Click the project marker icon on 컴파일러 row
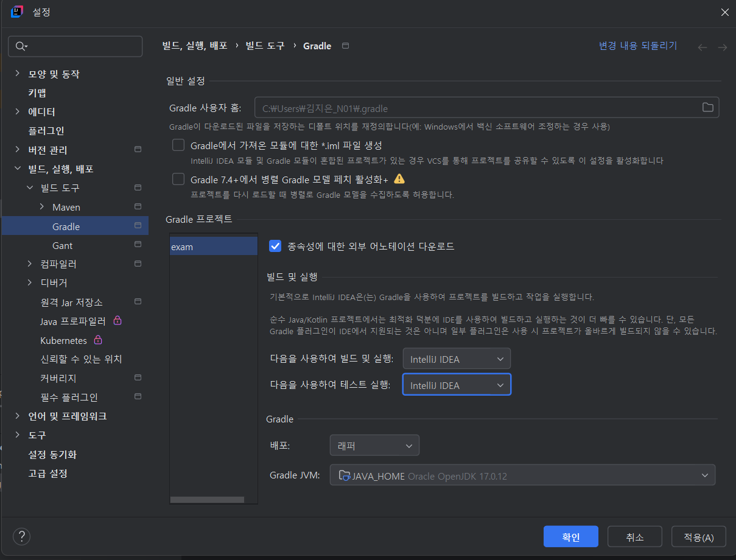The width and height of the screenshot is (736, 560). click(138, 264)
